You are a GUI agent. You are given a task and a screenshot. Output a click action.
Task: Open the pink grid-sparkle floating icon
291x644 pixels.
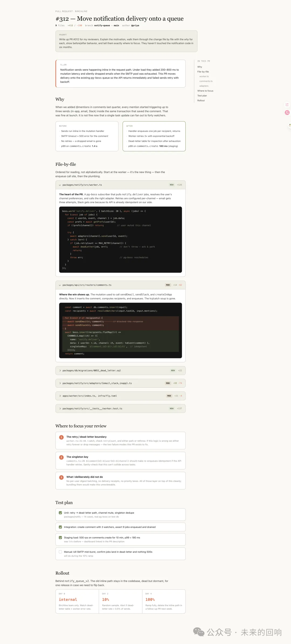tap(287, 105)
